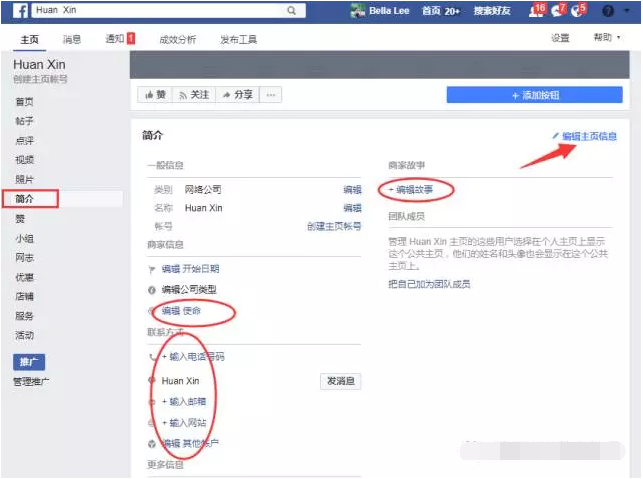
Task: Select 视频 in the left sidebar
Action: point(24,160)
